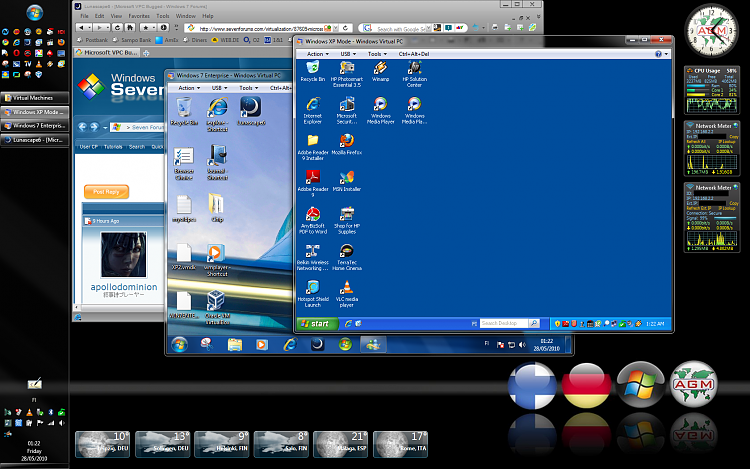Open Recycle Bin on Windows 7 Enterprise desktop
The height and width of the screenshot is (469, 750).
point(184,111)
